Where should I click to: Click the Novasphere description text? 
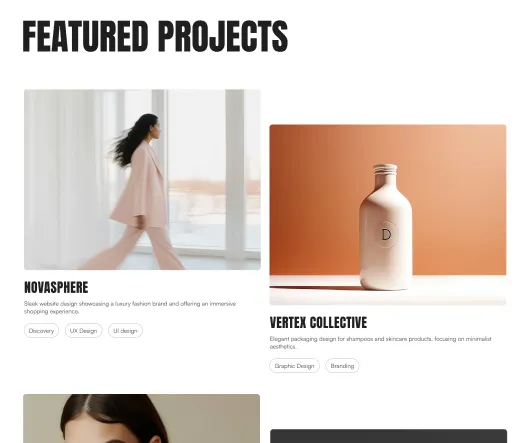pos(130,308)
